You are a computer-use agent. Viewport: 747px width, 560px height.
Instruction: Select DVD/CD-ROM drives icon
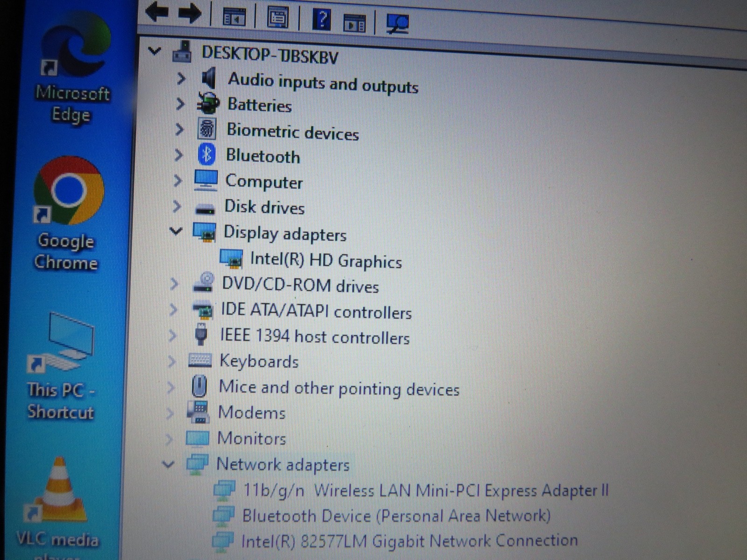[203, 283]
